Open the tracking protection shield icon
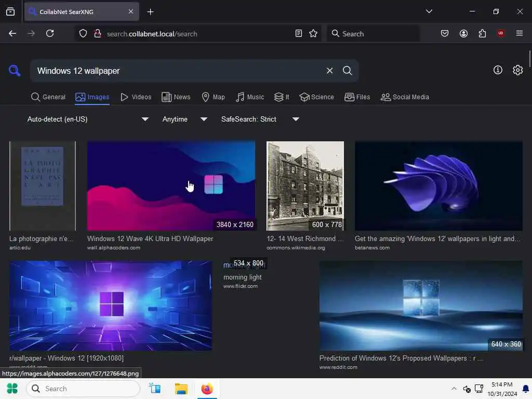The image size is (532, 399). coord(83,33)
